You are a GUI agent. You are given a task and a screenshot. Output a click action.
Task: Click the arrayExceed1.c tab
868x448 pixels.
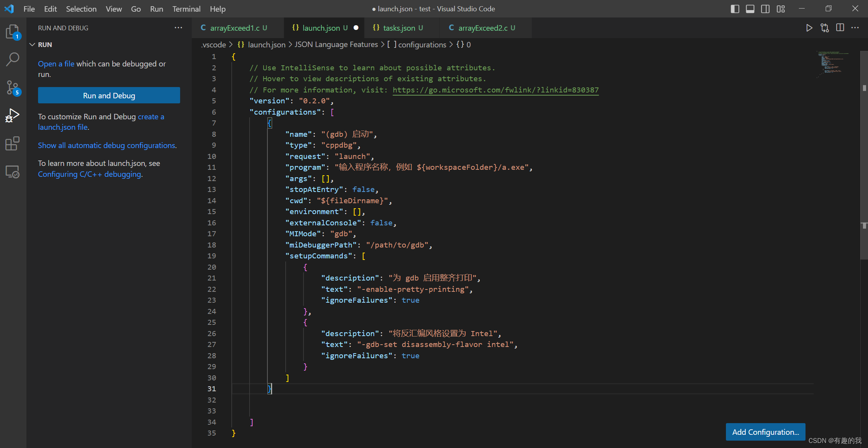point(237,28)
